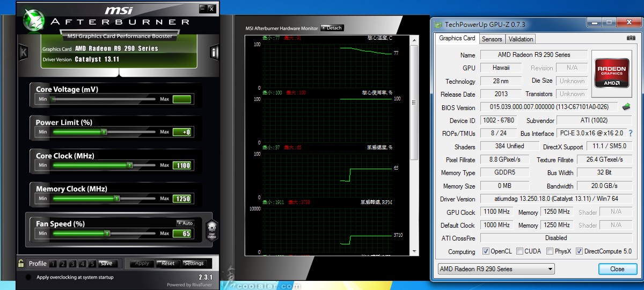
Task: Click the Default Clock 1000 MHz field
Action: (496, 225)
